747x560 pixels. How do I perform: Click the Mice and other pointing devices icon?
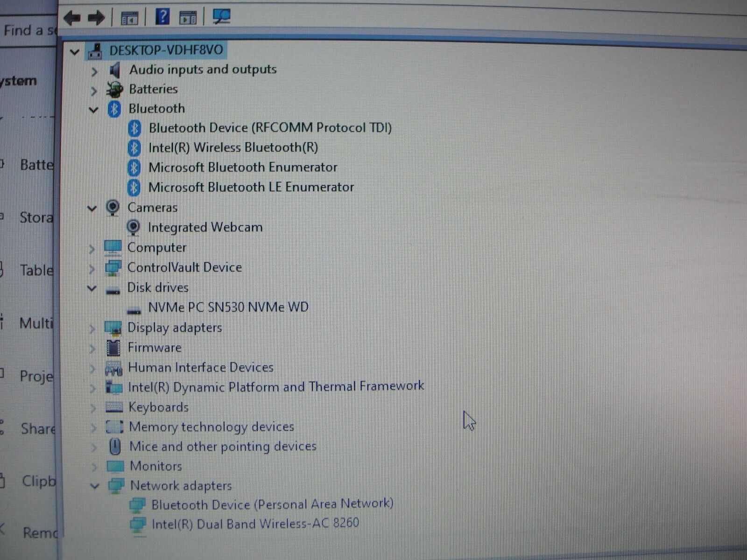(114, 447)
